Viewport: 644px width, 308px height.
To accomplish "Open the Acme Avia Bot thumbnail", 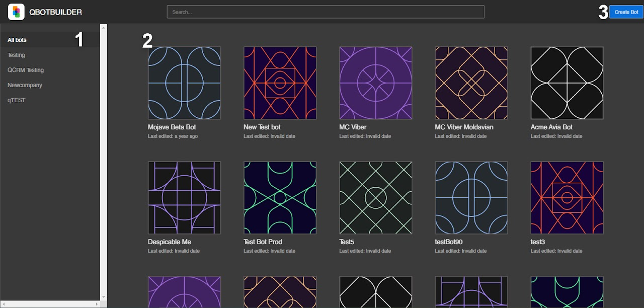I will (x=567, y=83).
